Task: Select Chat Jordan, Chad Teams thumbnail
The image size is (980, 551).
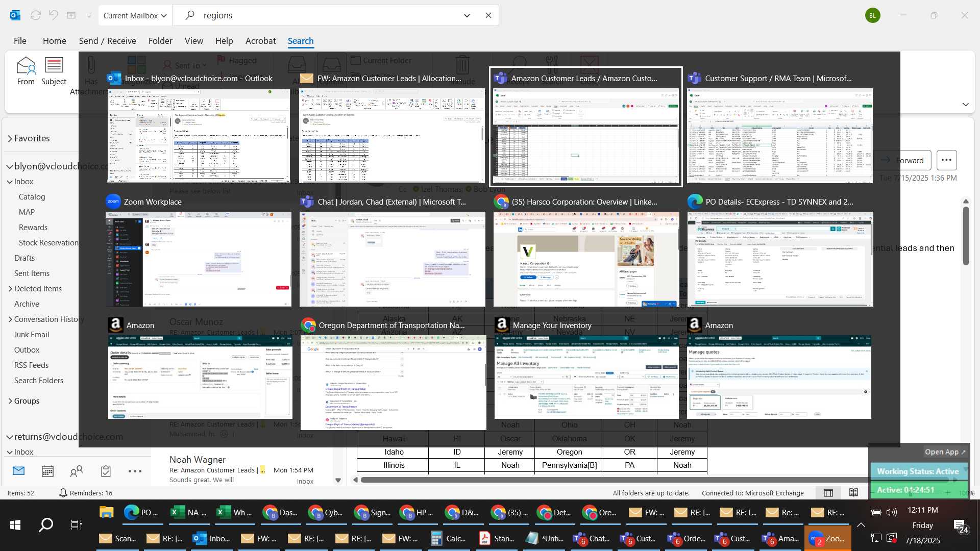Action: [393, 250]
